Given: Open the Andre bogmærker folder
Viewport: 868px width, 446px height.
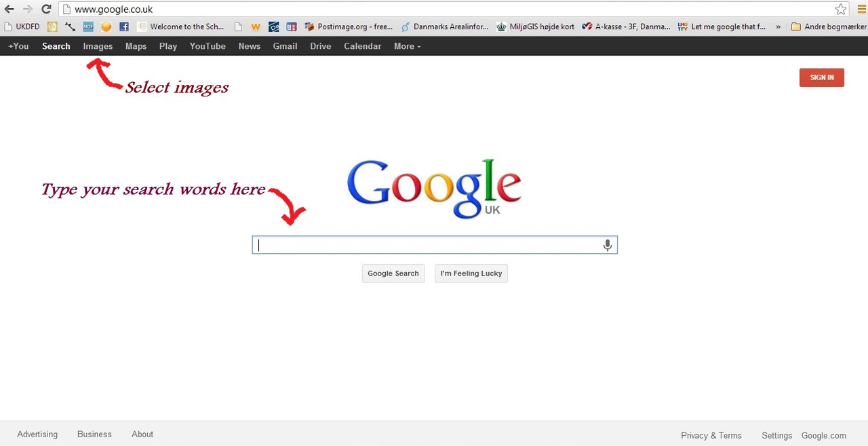Looking at the screenshot, I should pos(829,27).
